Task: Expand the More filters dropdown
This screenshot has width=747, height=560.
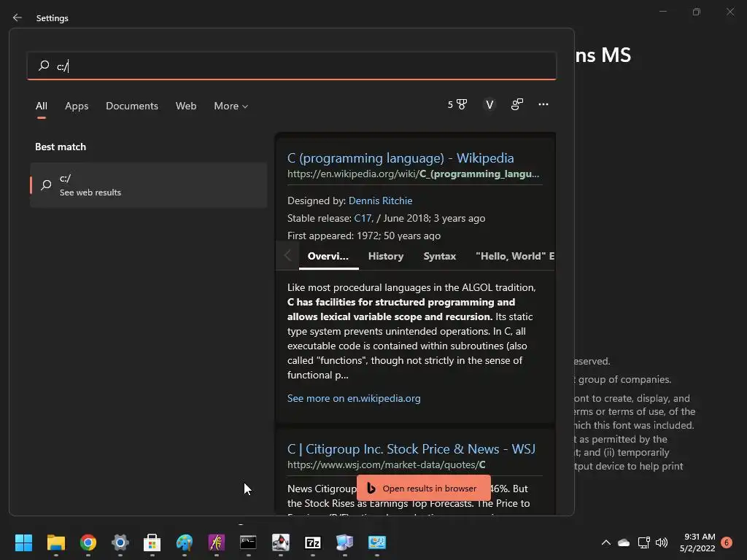Action: click(x=231, y=106)
